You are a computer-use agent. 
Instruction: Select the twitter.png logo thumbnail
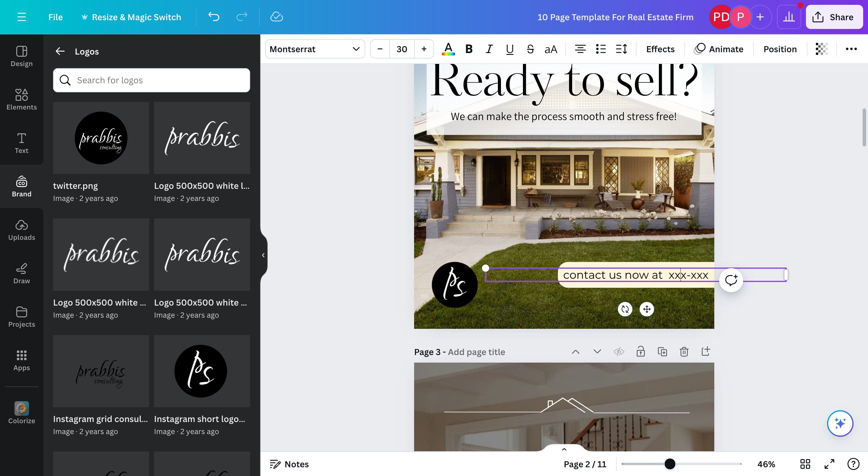click(101, 138)
